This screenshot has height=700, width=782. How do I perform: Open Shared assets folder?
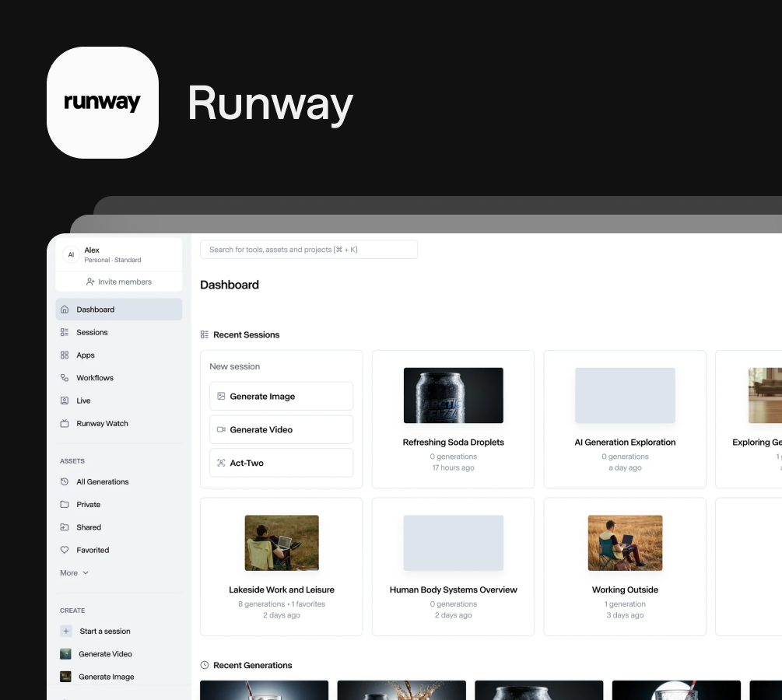click(119, 527)
